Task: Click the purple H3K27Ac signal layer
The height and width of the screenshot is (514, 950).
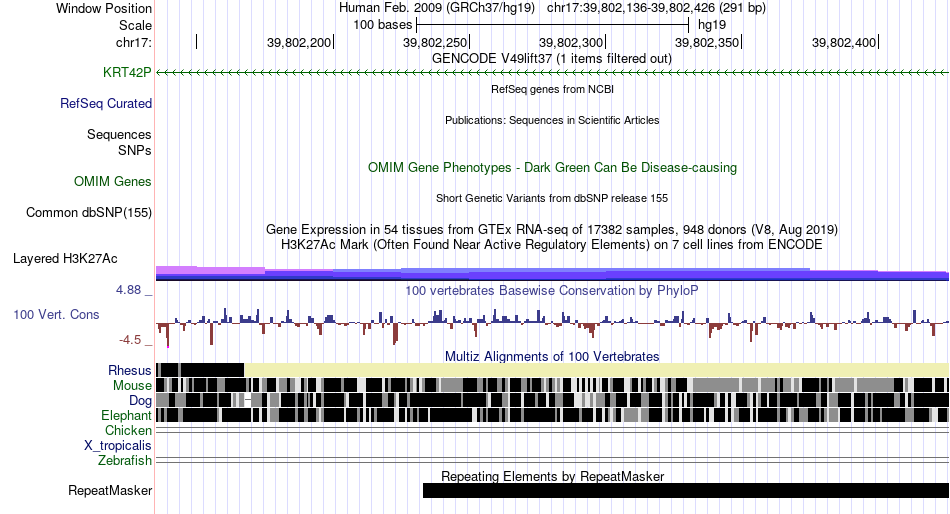Action: pos(552,273)
